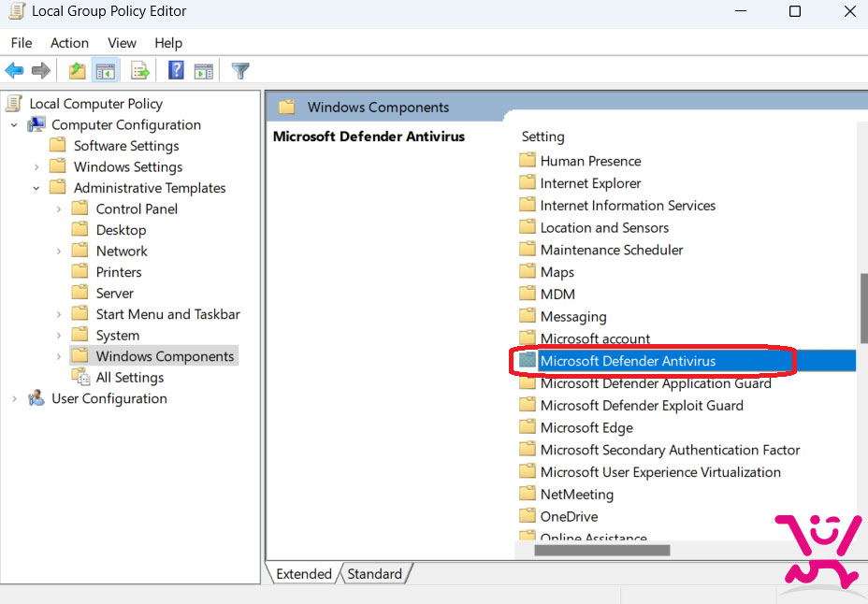Select Microsoft Defender Antivirus in list
The height and width of the screenshot is (604, 868).
[x=628, y=361]
